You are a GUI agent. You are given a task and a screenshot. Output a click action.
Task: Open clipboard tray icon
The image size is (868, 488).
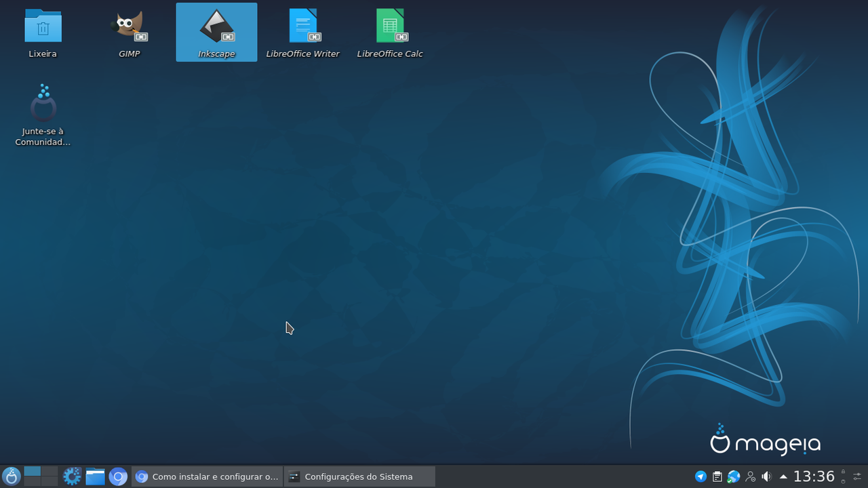tap(717, 476)
